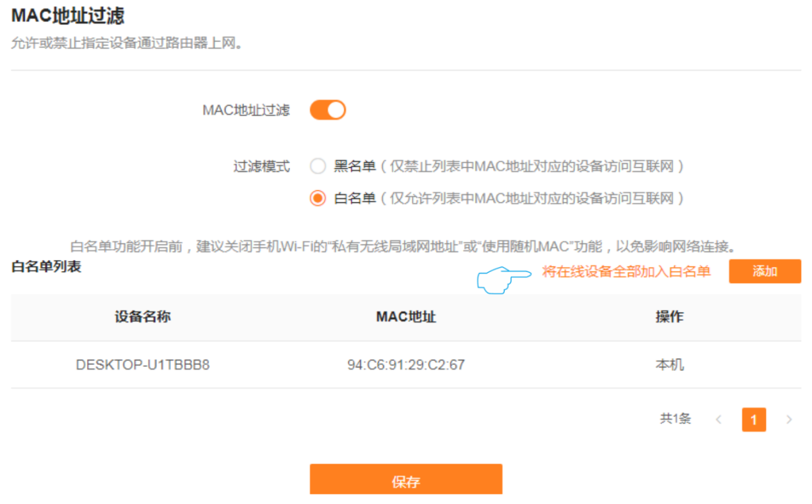Click the pointing hand icon

[504, 280]
